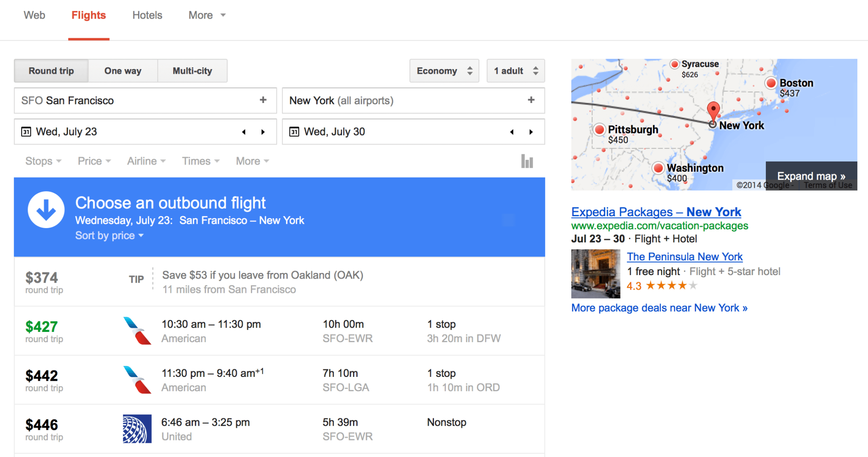Click the plus icon to add another destination airport
This screenshot has height=457, width=868.
tap(531, 100)
